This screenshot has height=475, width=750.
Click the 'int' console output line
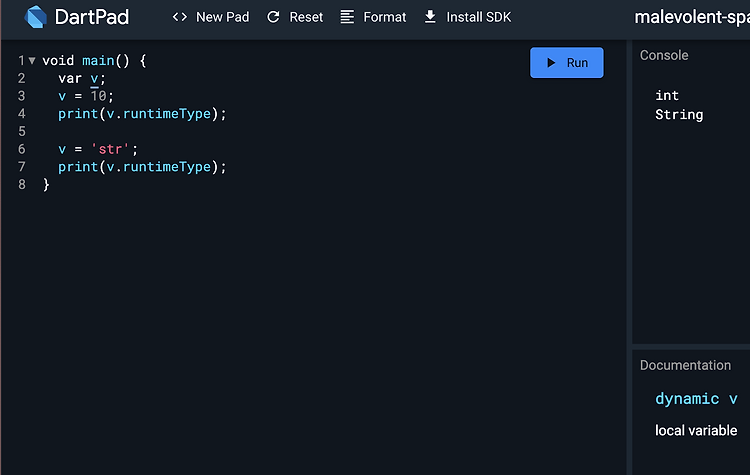[x=667, y=96]
